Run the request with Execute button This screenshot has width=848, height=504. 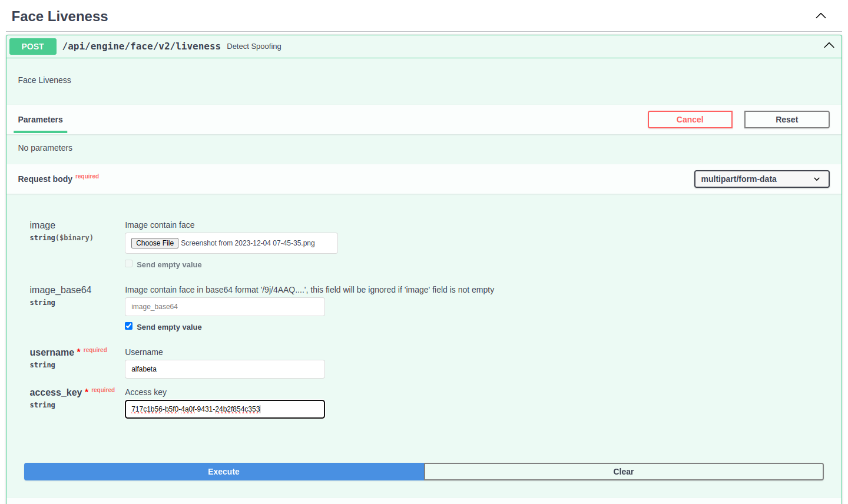point(224,472)
